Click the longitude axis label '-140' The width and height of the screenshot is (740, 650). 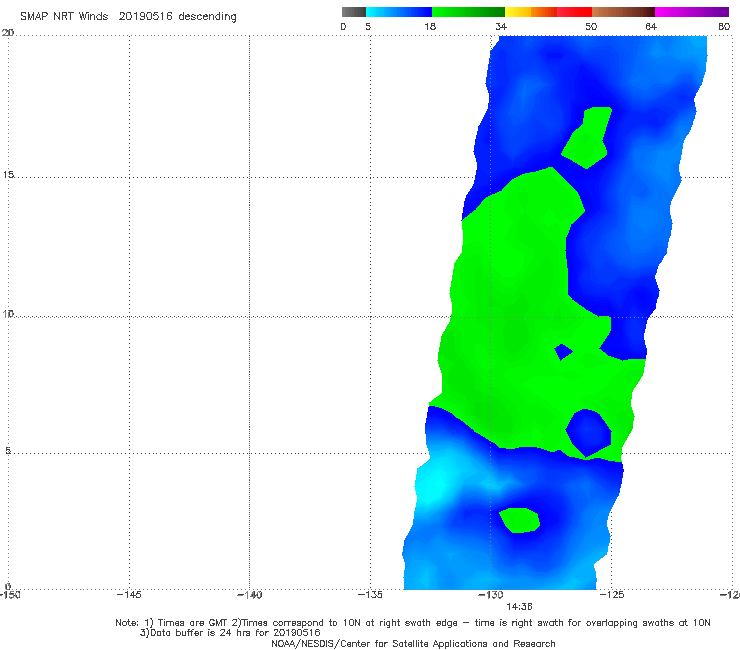pos(249,595)
